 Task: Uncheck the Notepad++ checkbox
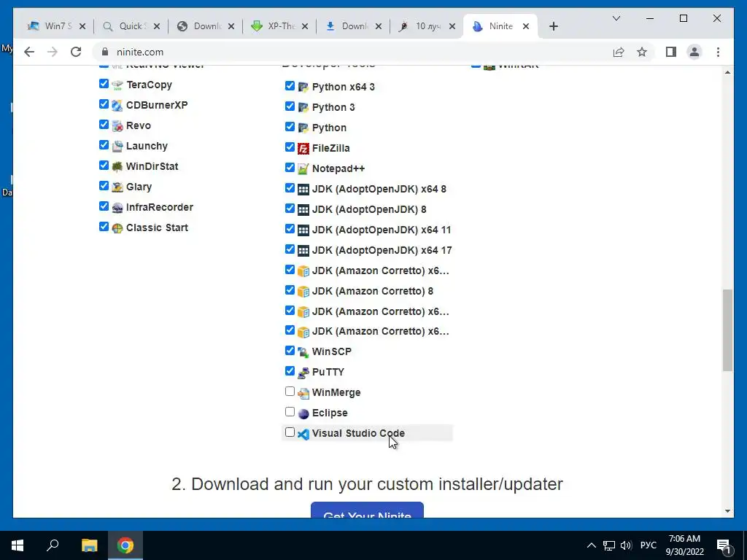290,168
